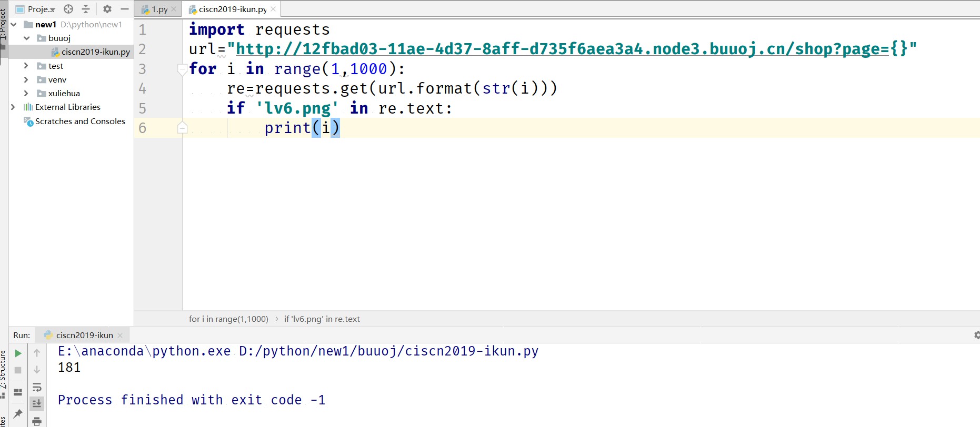Close the 1.py editor tab
Viewport: 980px width, 427px height.
[174, 9]
